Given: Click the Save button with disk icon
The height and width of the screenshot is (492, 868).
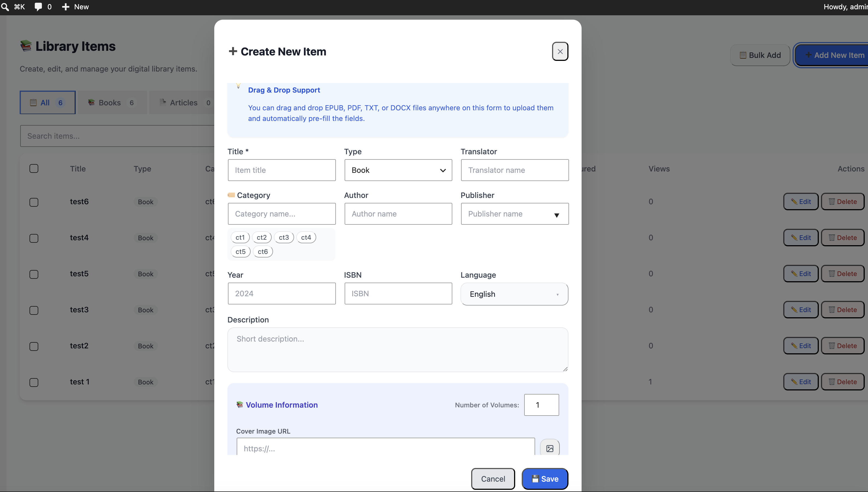Looking at the screenshot, I should pyautogui.click(x=545, y=479).
